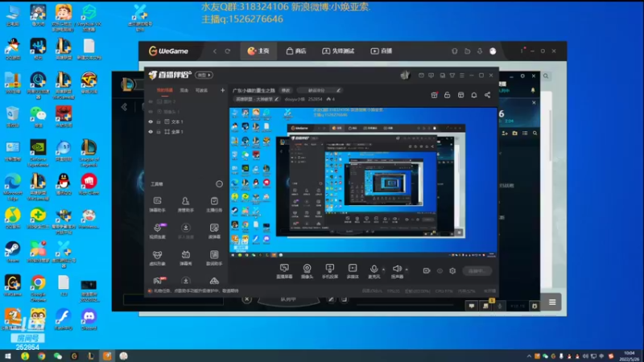The width and height of the screenshot is (644, 362).
Task: Open the shirt skin dropdown in the title bar
Action: point(452,76)
